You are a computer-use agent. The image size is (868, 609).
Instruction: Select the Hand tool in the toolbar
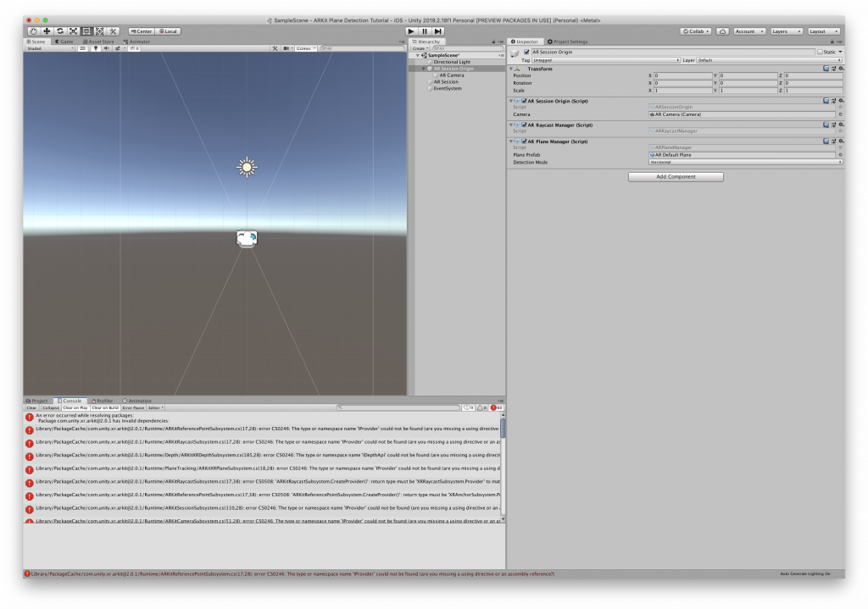[34, 31]
